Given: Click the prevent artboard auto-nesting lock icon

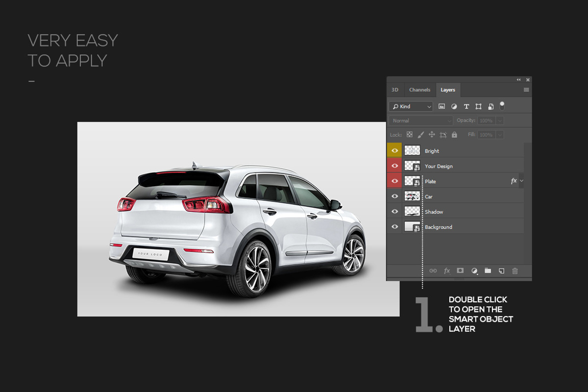Looking at the screenshot, I should coord(443,134).
